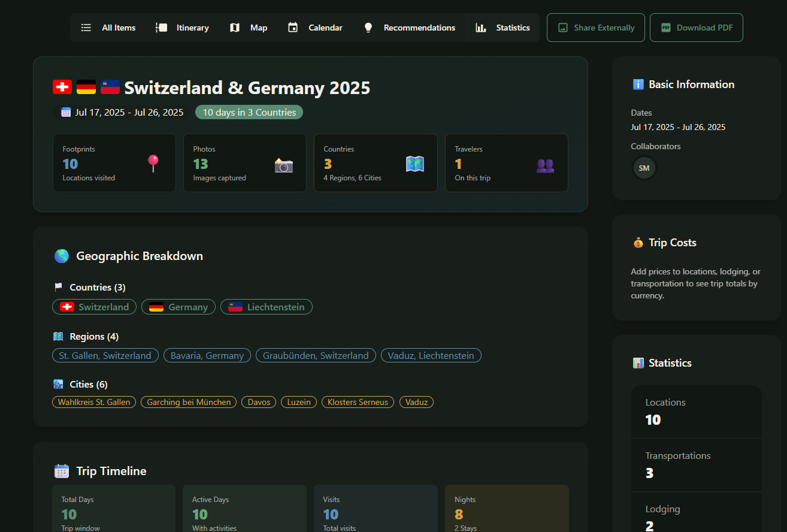Screen dimensions: 787x532
Task: Click the Itinerary icon in the nav bar
Action: pyautogui.click(x=161, y=28)
